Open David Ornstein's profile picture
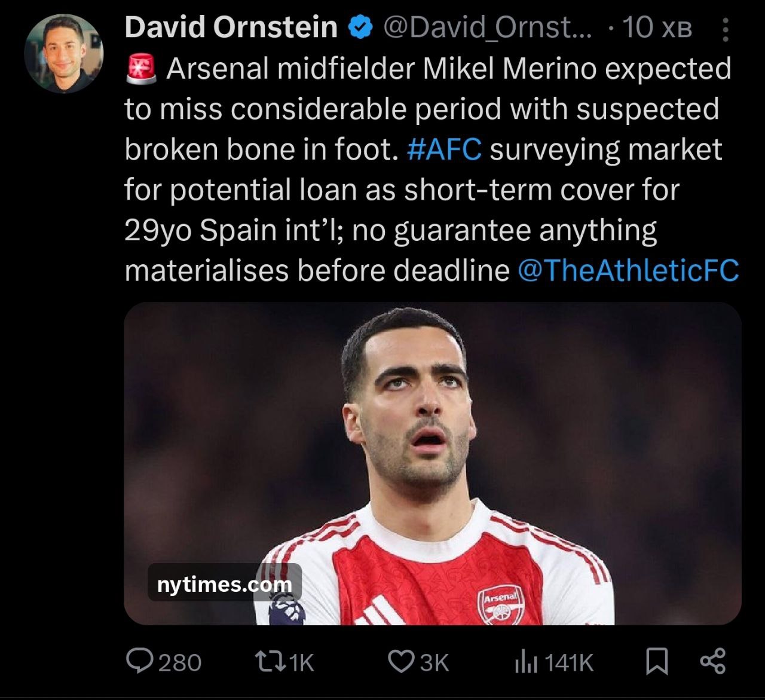 [64, 53]
